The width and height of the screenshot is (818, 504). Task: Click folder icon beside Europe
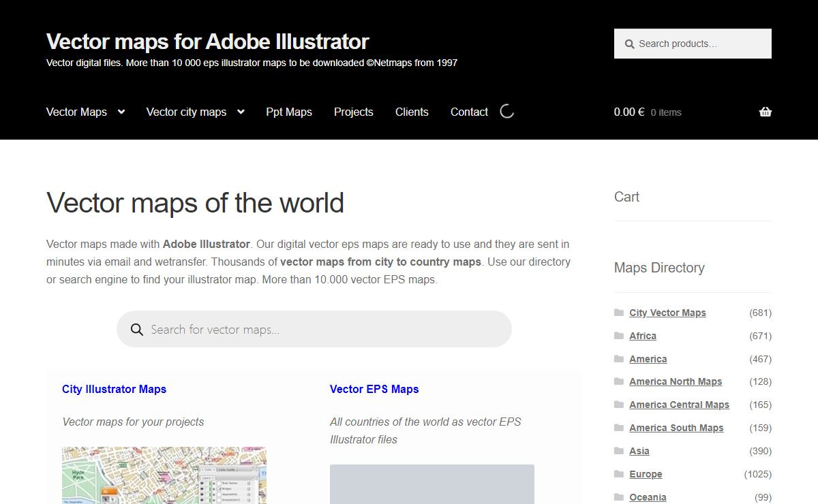pyautogui.click(x=619, y=474)
